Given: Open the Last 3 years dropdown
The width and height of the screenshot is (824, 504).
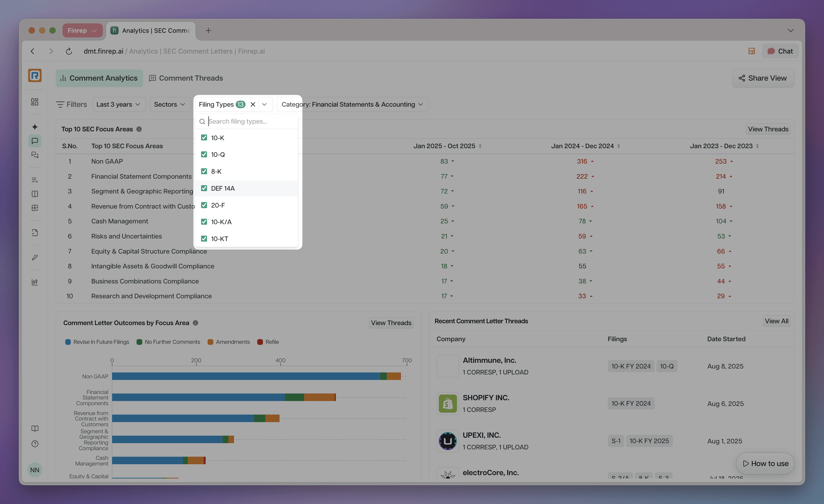Looking at the screenshot, I should click(x=119, y=104).
